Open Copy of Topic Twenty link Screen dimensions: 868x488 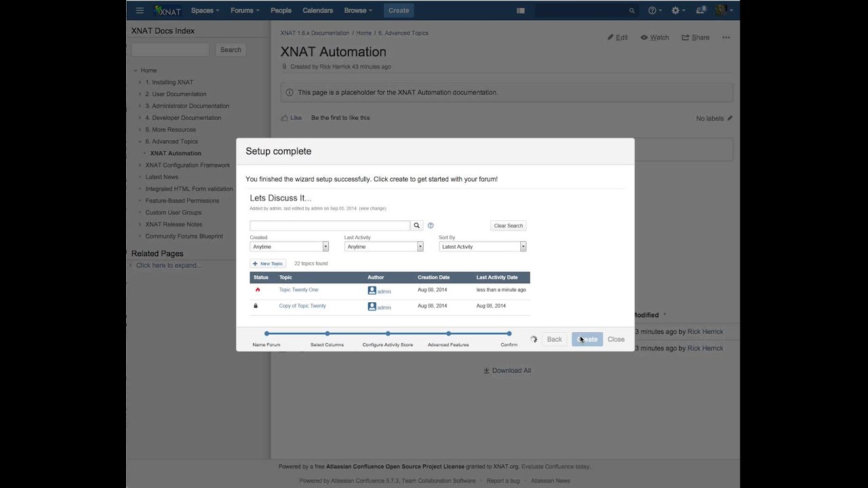pos(302,306)
